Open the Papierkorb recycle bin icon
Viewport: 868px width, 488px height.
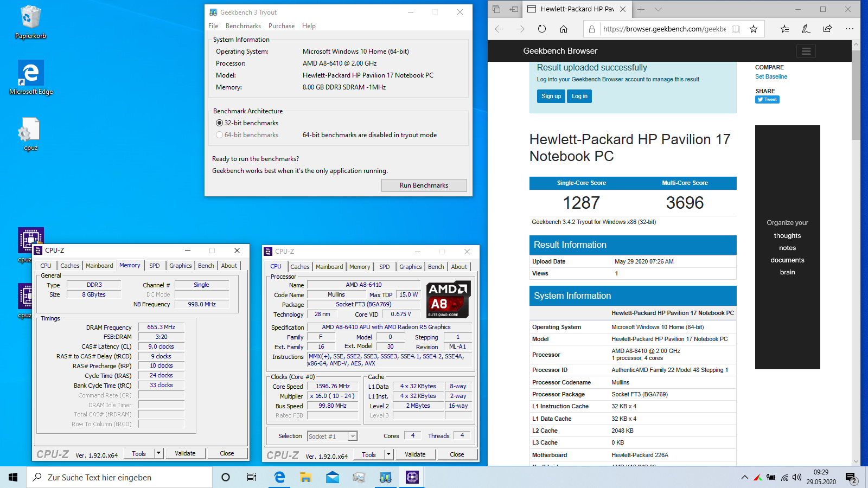click(30, 22)
